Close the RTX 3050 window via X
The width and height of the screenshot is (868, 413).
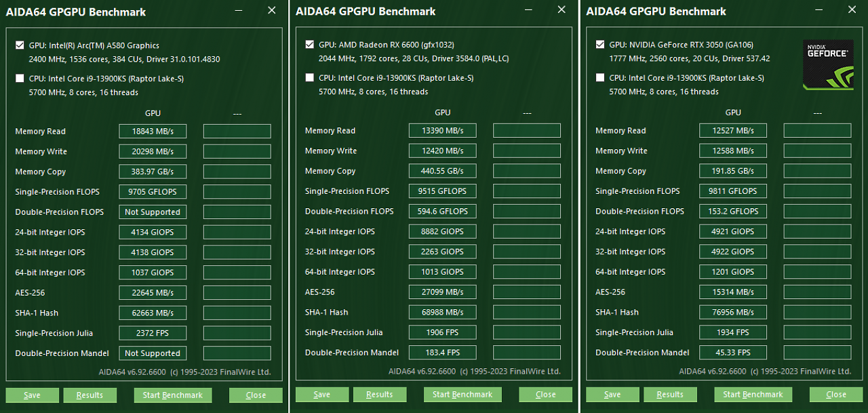[852, 10]
